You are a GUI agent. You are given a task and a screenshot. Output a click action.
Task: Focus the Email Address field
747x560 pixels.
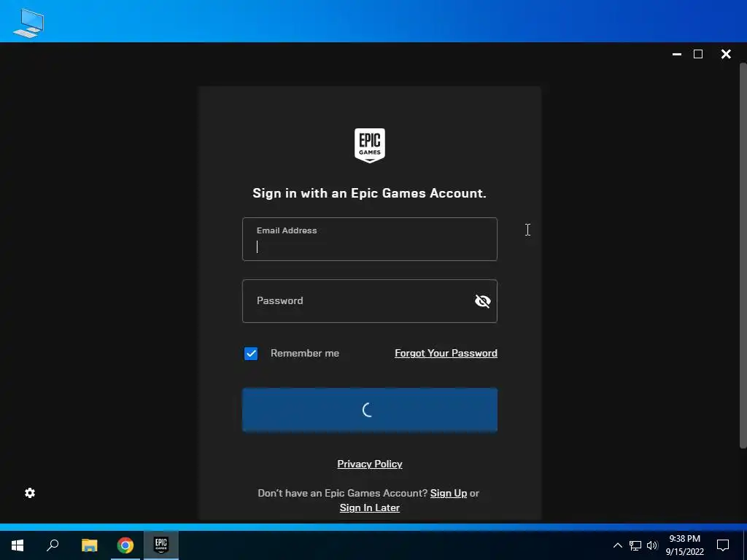pyautogui.click(x=370, y=239)
